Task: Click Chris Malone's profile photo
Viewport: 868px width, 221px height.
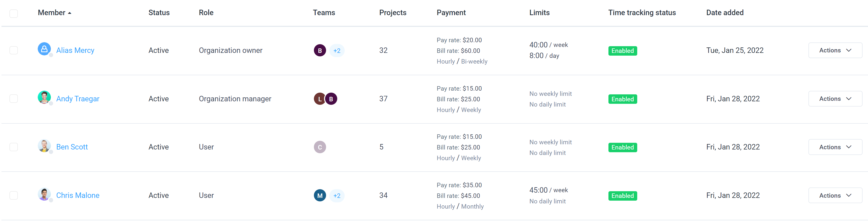Action: [44, 194]
